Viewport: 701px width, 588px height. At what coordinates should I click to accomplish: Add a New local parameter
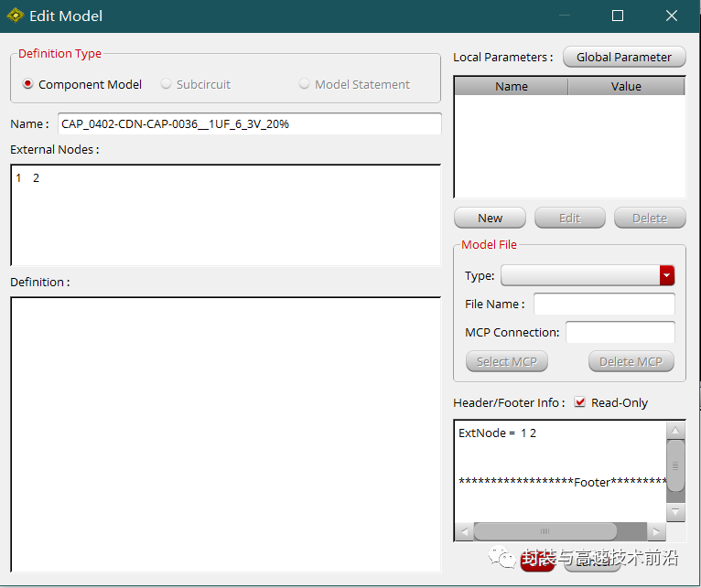pyautogui.click(x=490, y=218)
